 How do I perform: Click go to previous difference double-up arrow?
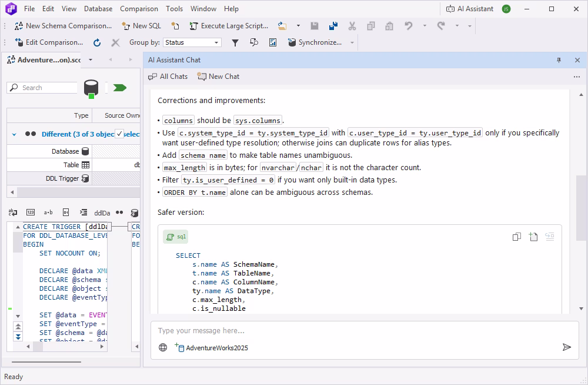coord(18,326)
